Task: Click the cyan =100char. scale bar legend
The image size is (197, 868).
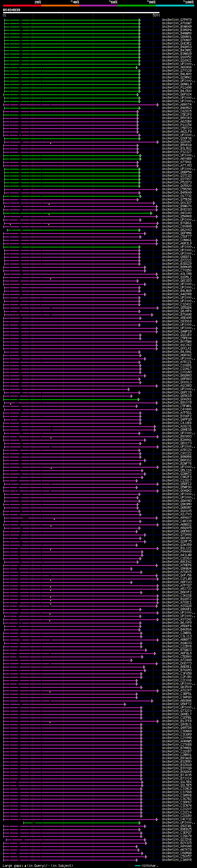Action: (x=146, y=866)
